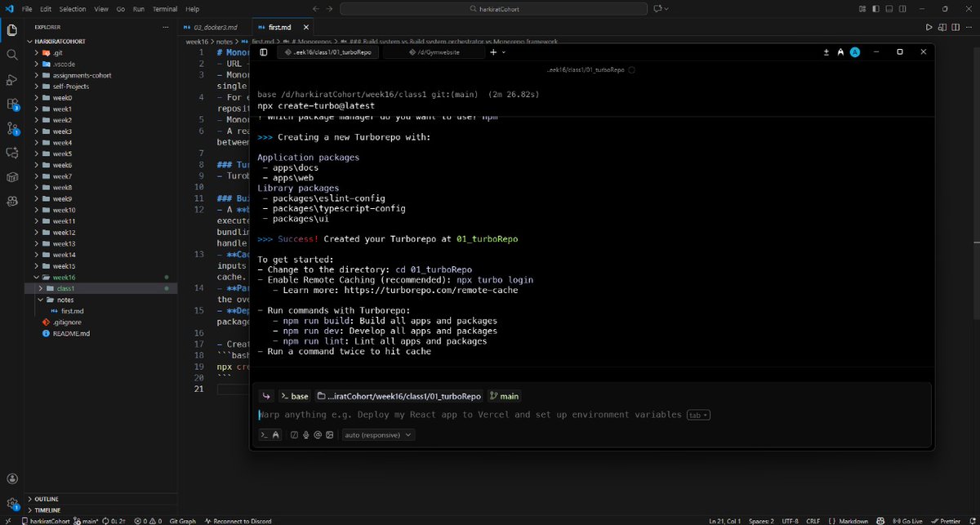The height and width of the screenshot is (525, 980).
Task: Open the auto (responsive) model dropdown
Action: (378, 435)
